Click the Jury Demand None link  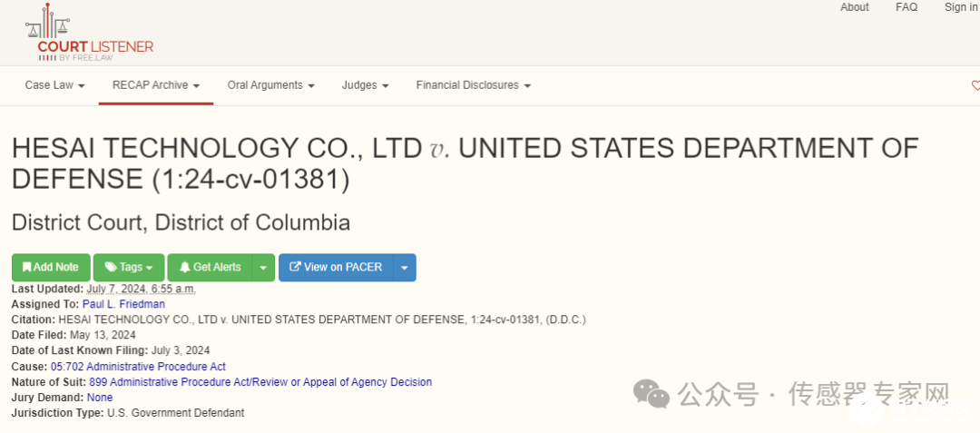coord(100,398)
